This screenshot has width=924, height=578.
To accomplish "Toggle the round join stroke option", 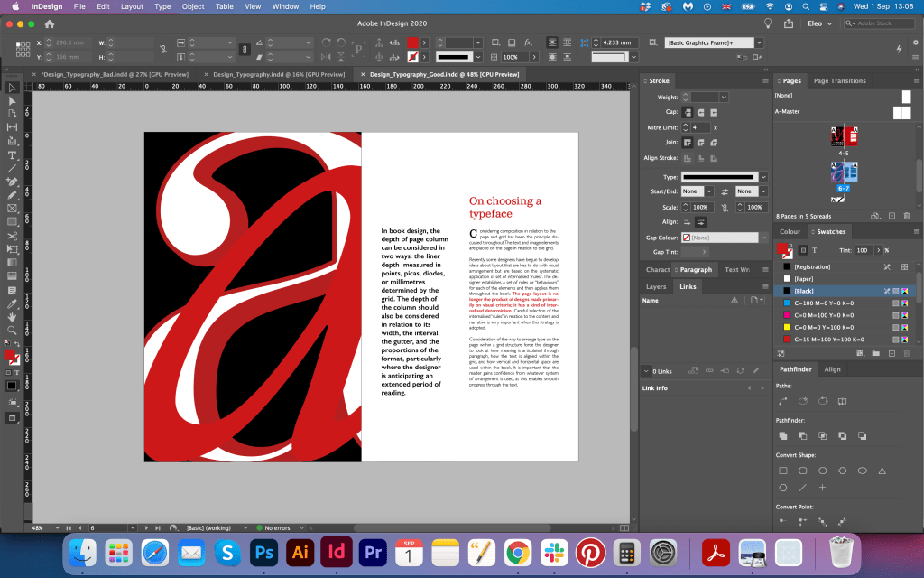I will [x=699, y=142].
